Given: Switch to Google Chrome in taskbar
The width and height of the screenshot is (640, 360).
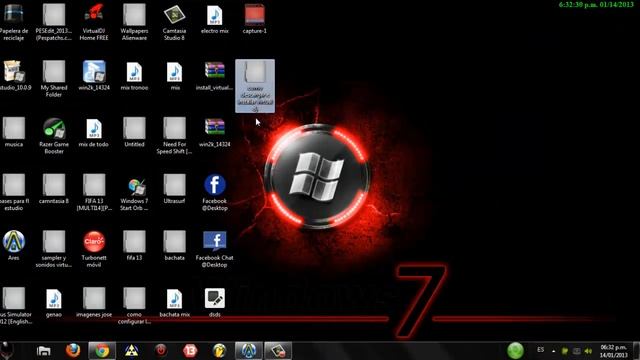Looking at the screenshot, I should [102, 351].
